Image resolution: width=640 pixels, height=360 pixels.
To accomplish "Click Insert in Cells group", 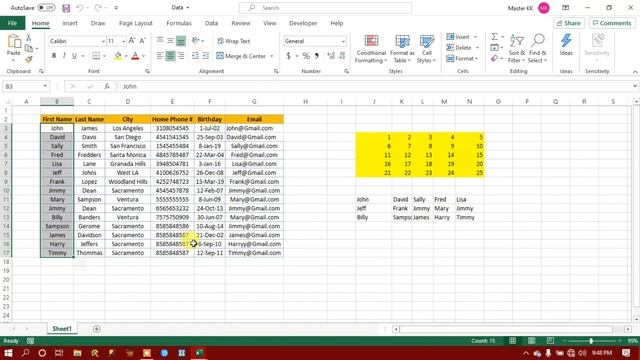I will point(462,37).
